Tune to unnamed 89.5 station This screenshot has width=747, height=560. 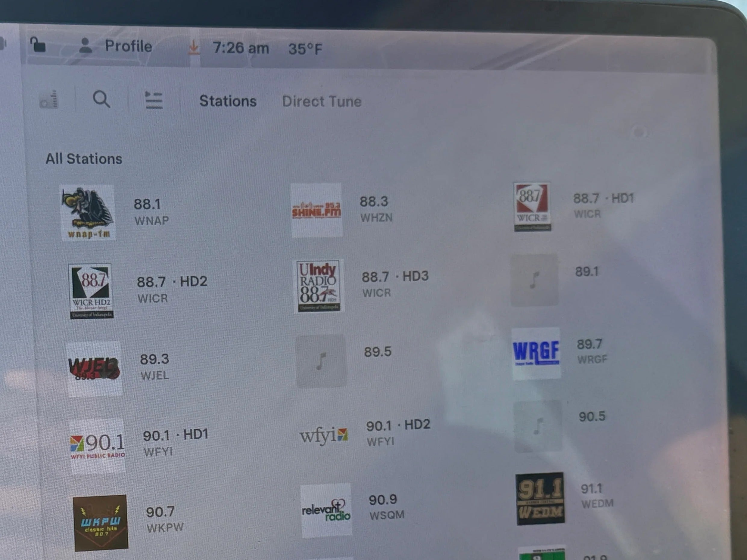[x=377, y=352]
